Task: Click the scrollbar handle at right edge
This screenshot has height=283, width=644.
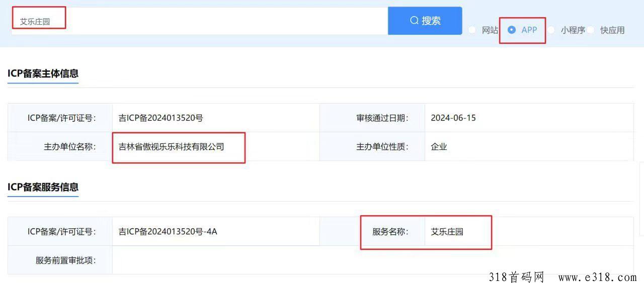Action: pyautogui.click(x=641, y=199)
